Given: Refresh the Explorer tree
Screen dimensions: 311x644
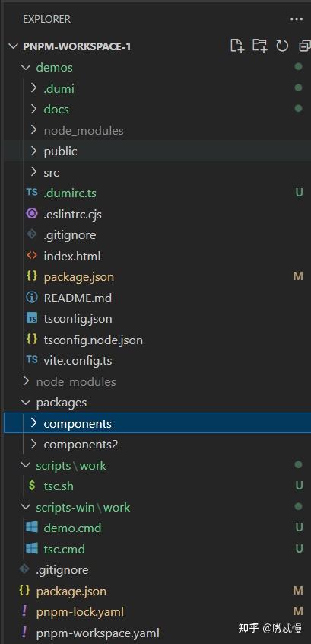Looking at the screenshot, I should [282, 46].
